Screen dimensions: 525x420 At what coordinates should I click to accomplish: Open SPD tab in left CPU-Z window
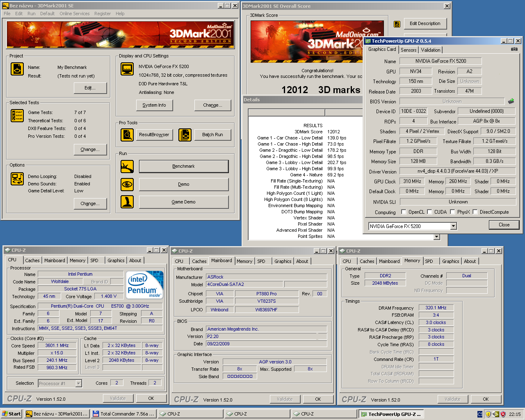94,260
